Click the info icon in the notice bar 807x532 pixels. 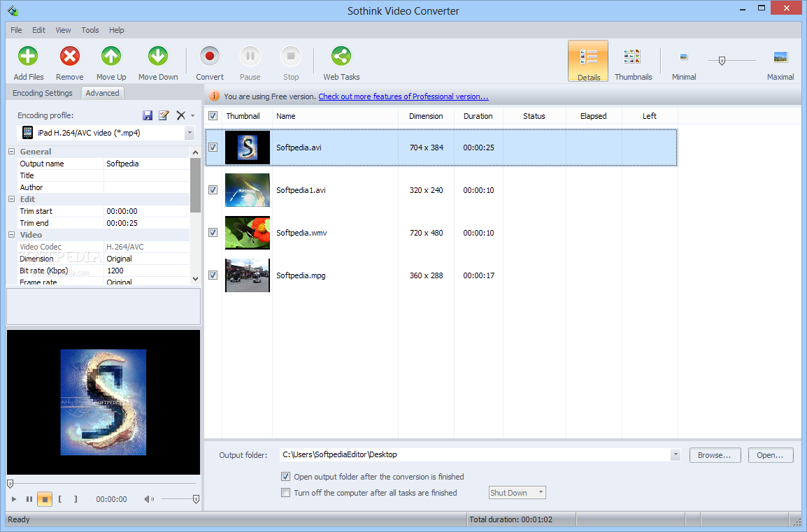[214, 96]
